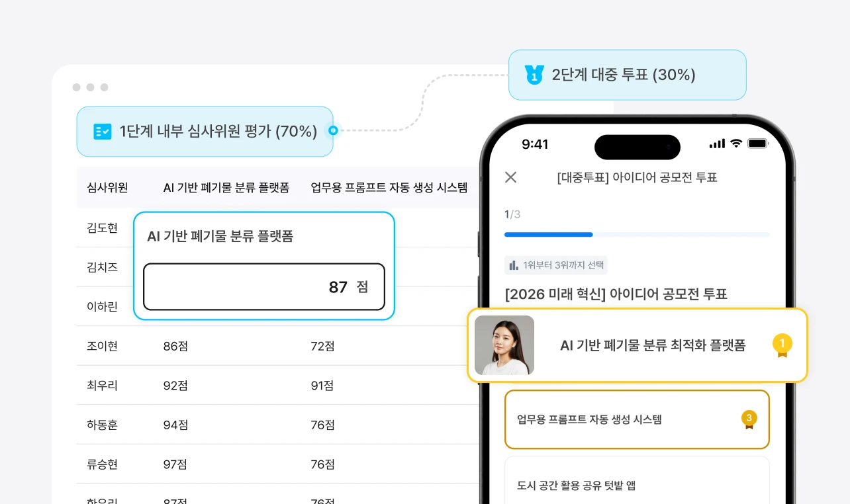
Task: Click the cellular signal bars icon
Action: [717, 143]
